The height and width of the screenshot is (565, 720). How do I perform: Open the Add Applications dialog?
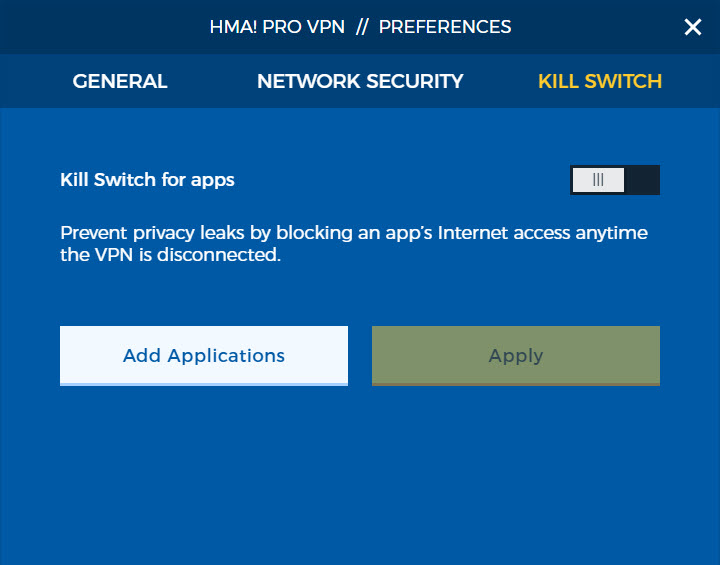pos(204,356)
